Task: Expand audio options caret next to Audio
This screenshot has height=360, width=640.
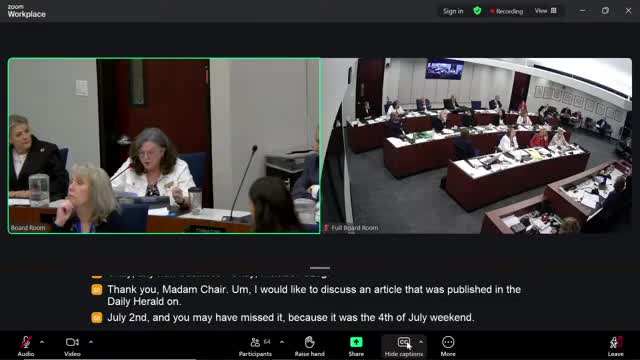Action: [42, 342]
